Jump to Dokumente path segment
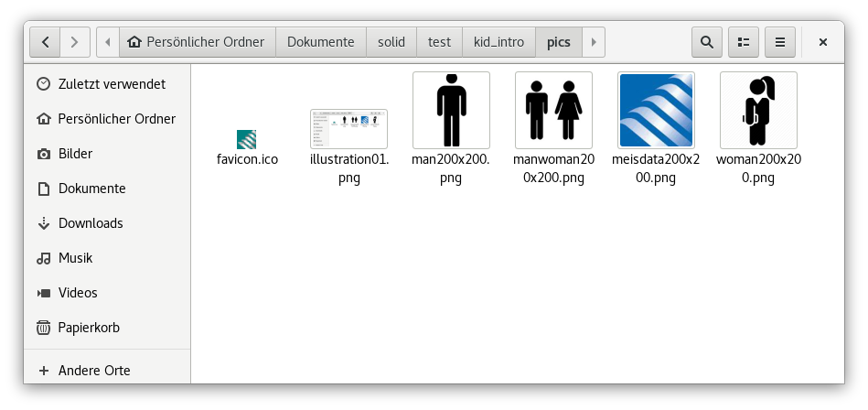The width and height of the screenshot is (868, 410). point(320,42)
